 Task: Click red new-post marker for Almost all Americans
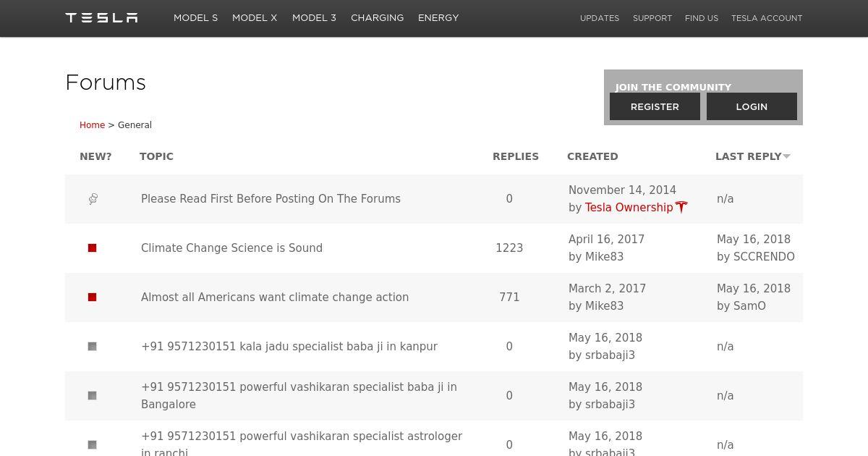pyautogui.click(x=92, y=297)
